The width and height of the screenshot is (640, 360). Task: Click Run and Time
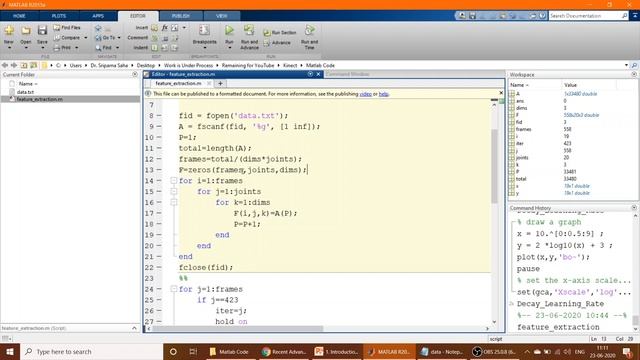pos(309,37)
